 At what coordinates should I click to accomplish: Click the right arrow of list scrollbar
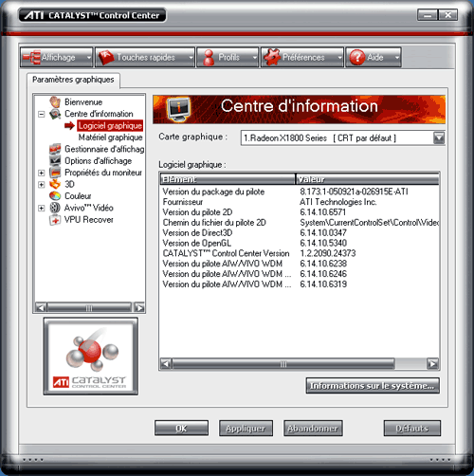click(432, 364)
